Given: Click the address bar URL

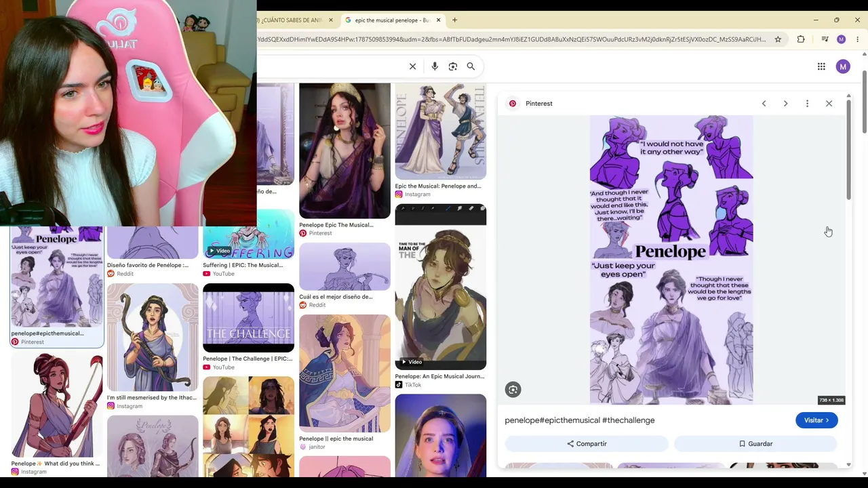Looking at the screenshot, I should pyautogui.click(x=512, y=39).
